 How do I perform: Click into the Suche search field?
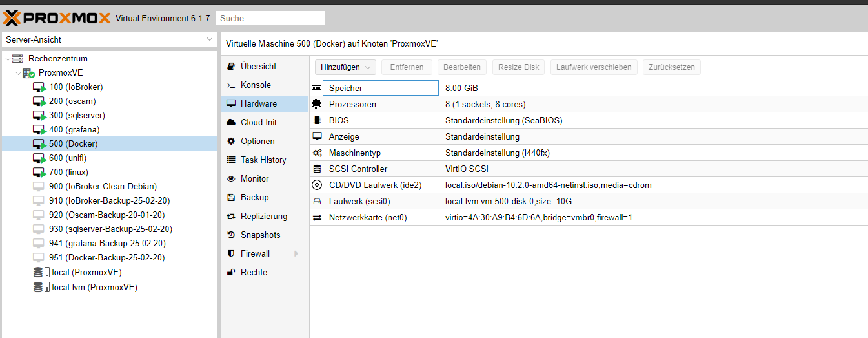click(x=270, y=18)
